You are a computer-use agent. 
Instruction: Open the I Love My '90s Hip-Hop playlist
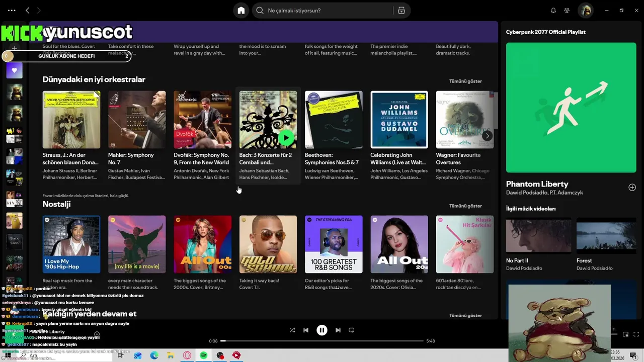(71, 244)
